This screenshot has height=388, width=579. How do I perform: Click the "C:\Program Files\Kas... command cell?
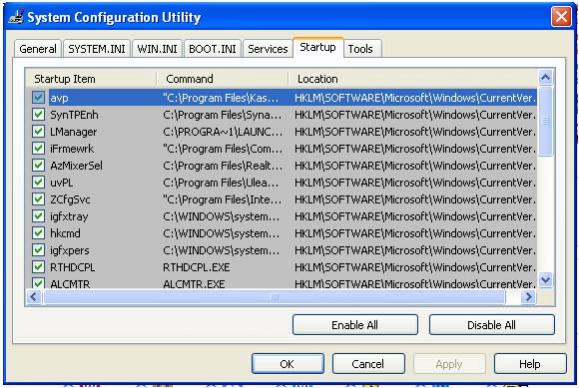pyautogui.click(x=221, y=98)
